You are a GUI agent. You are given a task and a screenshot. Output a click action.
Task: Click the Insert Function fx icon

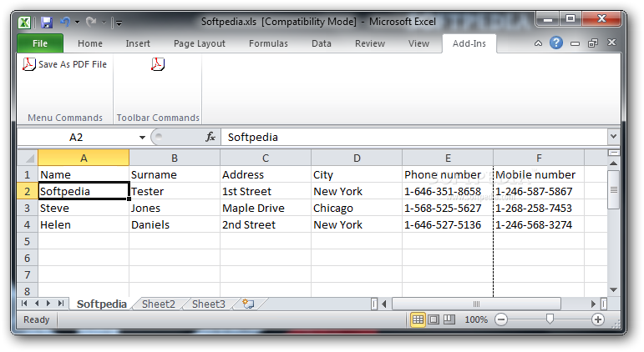(210, 137)
